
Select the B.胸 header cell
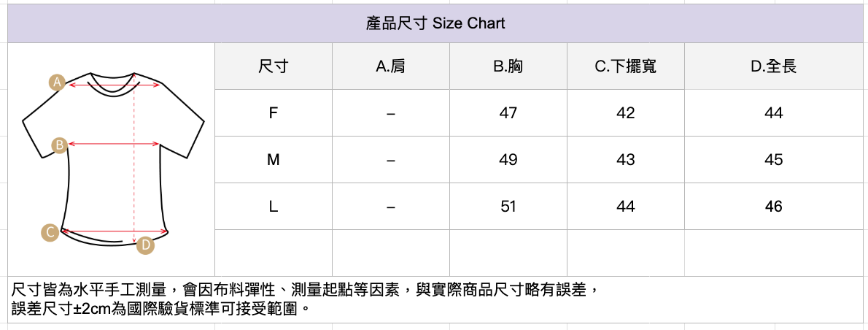(508, 66)
